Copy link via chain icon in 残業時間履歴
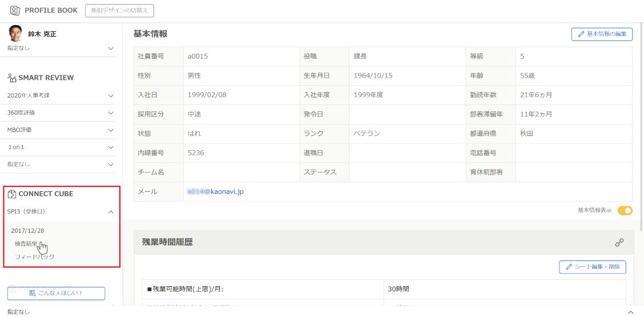 tap(619, 242)
